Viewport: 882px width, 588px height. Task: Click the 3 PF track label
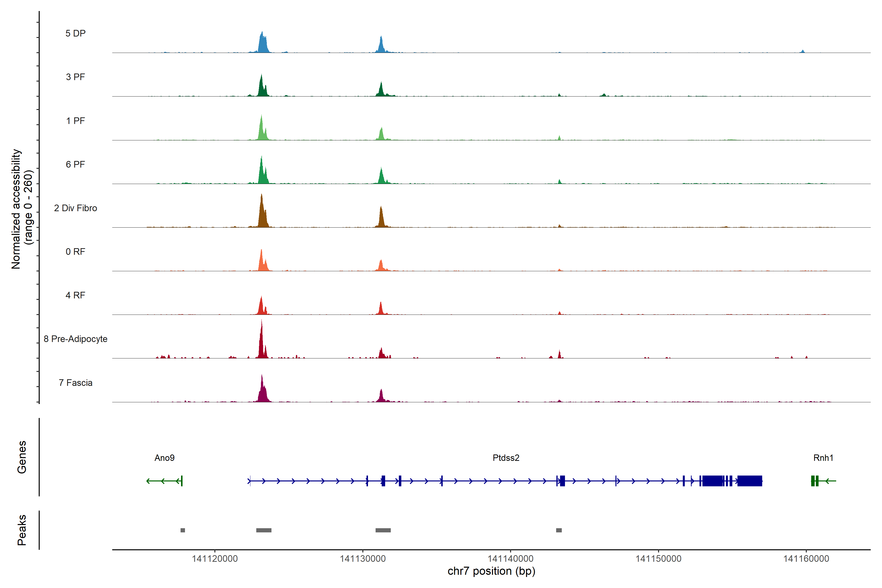[75, 77]
